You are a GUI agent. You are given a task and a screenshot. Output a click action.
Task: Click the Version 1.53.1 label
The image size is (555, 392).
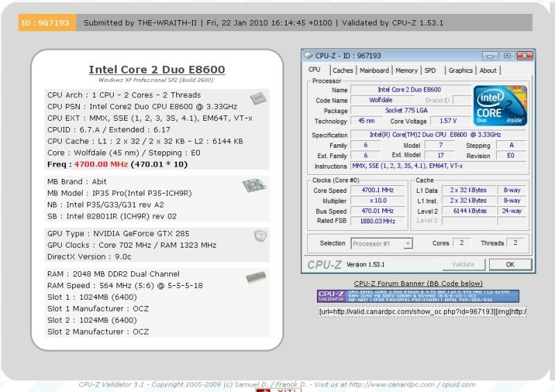(366, 264)
